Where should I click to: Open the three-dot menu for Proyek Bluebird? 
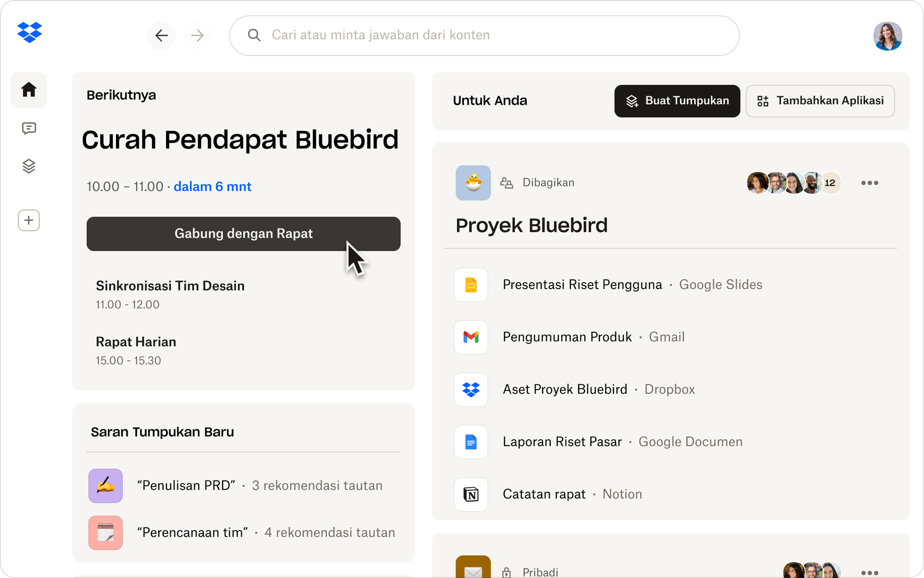click(870, 183)
